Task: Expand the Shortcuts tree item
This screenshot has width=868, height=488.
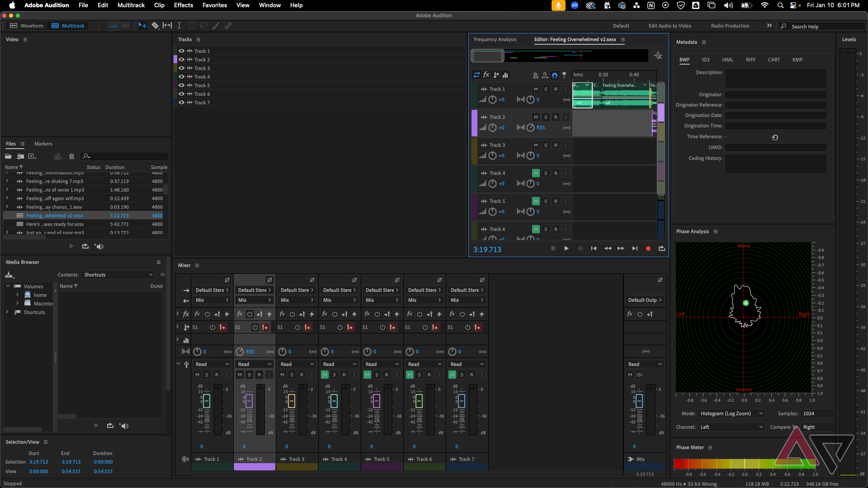Action: [7, 312]
